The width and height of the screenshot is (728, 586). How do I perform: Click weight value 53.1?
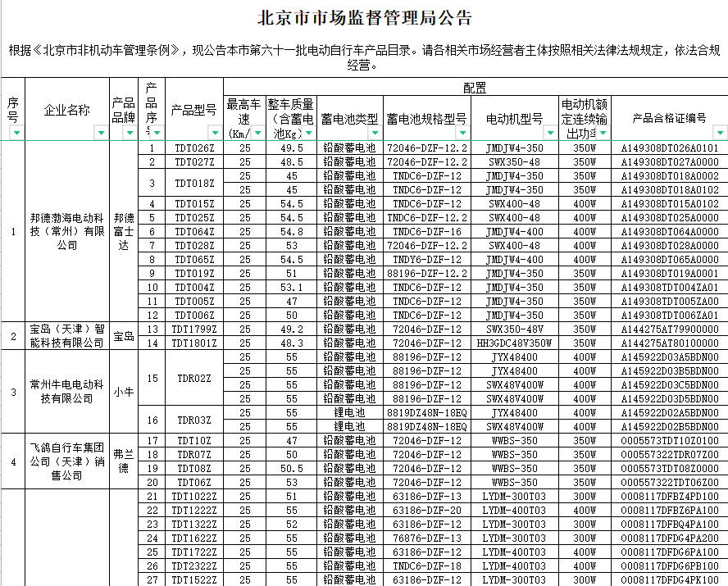(292, 287)
